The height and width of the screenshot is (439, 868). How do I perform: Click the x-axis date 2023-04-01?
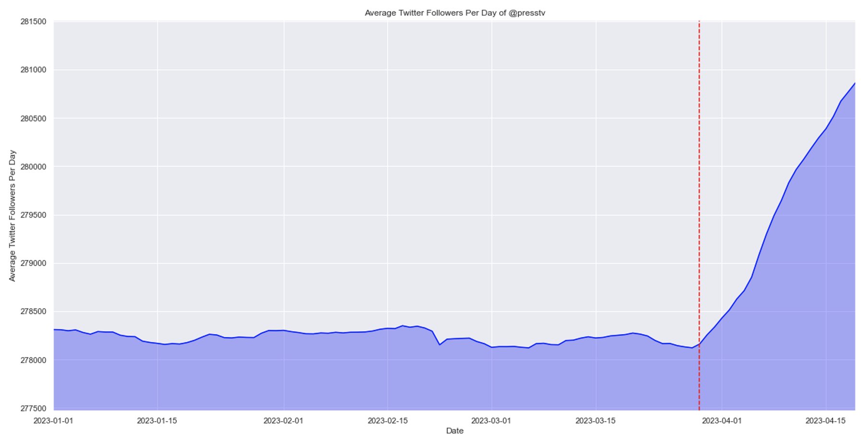click(722, 421)
